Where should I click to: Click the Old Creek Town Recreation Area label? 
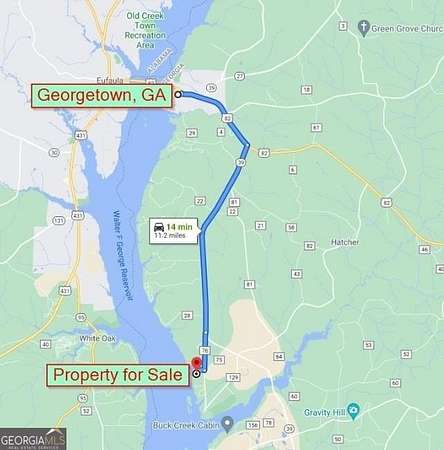click(145, 30)
